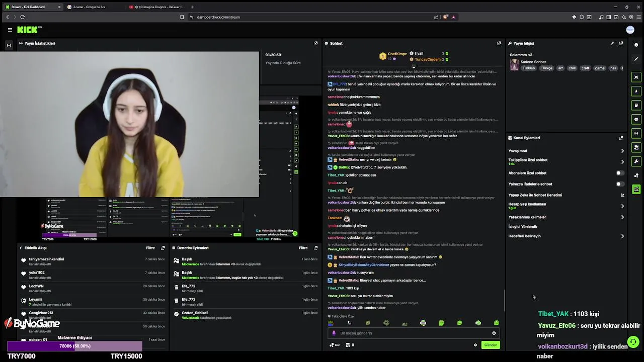The image size is (644, 362).
Task: Open Filtre in Denetim Eylemleri
Action: (303, 248)
